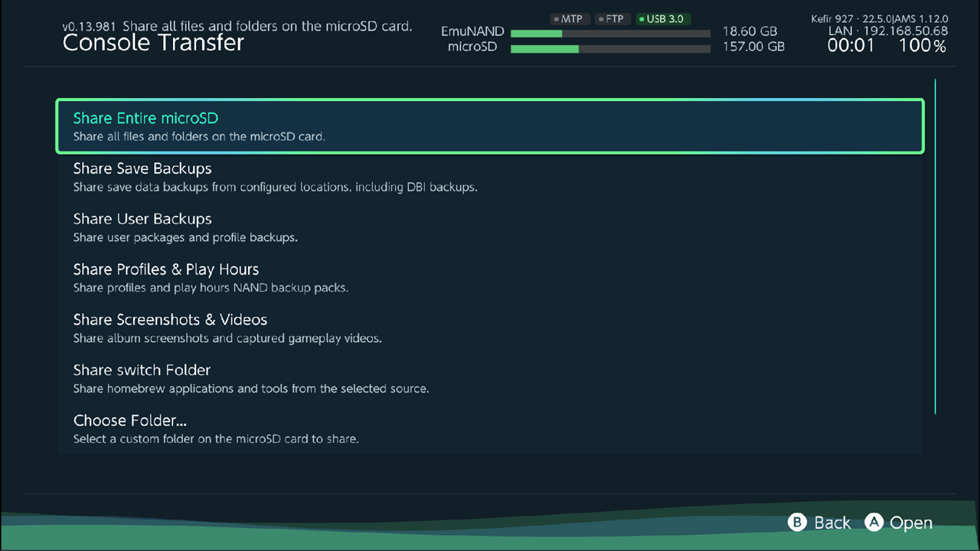
Task: Click 'Share album screenshots and captured gameplay videos' text
Action: pos(227,338)
